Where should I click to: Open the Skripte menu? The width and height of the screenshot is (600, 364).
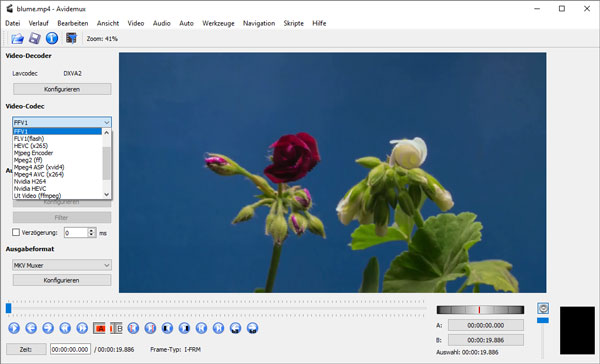pyautogui.click(x=293, y=23)
